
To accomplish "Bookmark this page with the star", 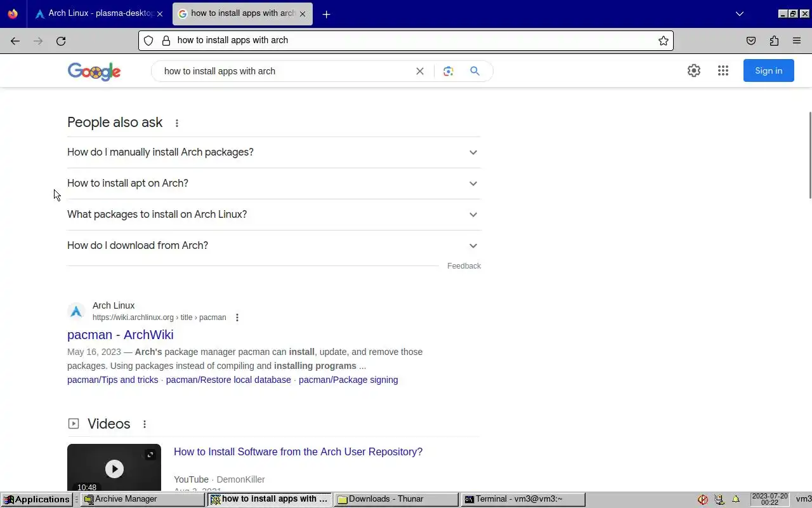I will click(663, 41).
